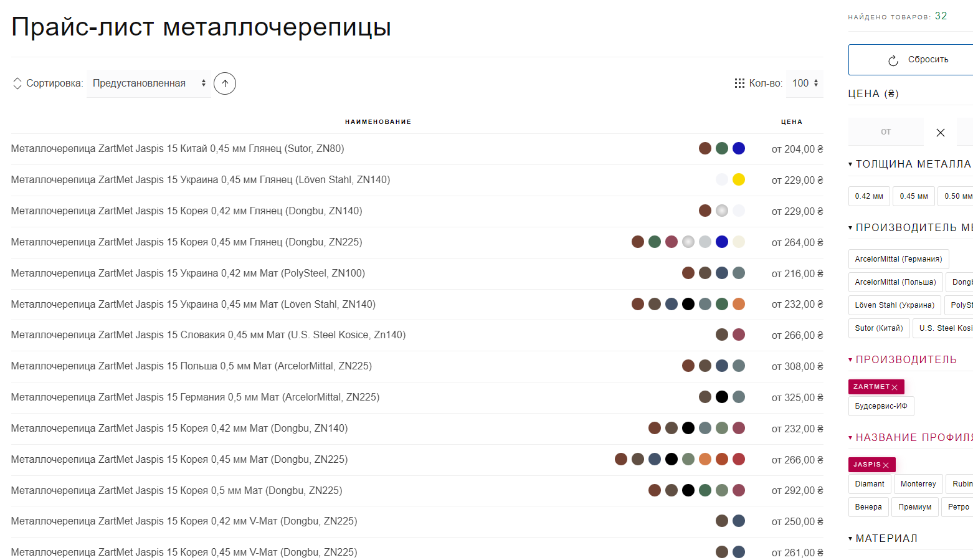Screen dimensions: 973x560
Task: Pick black swatch in Германия 0,5 мм Мат row
Action: (722, 397)
